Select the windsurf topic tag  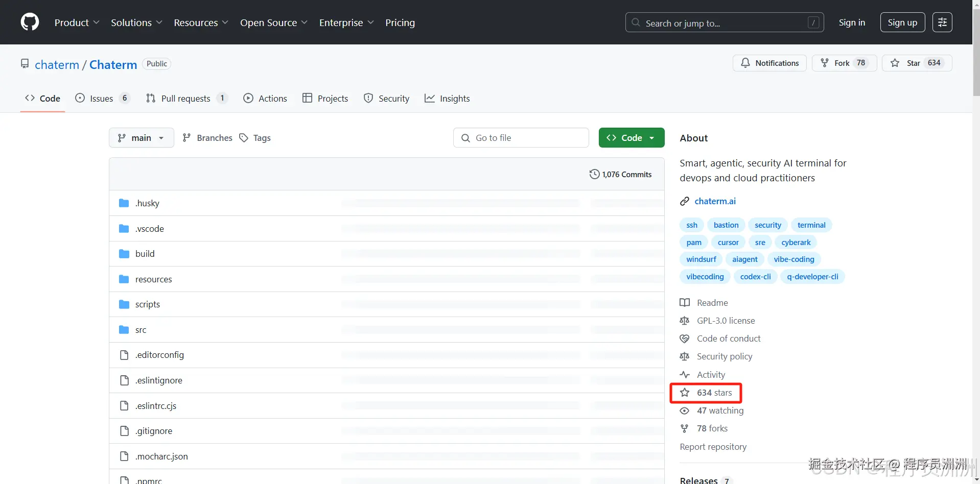tap(701, 259)
